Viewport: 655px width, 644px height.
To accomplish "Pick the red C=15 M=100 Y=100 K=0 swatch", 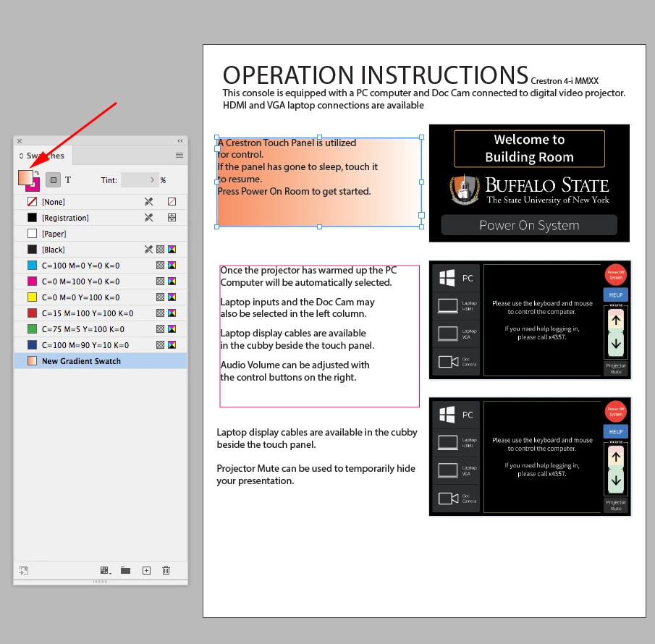I will click(101, 313).
